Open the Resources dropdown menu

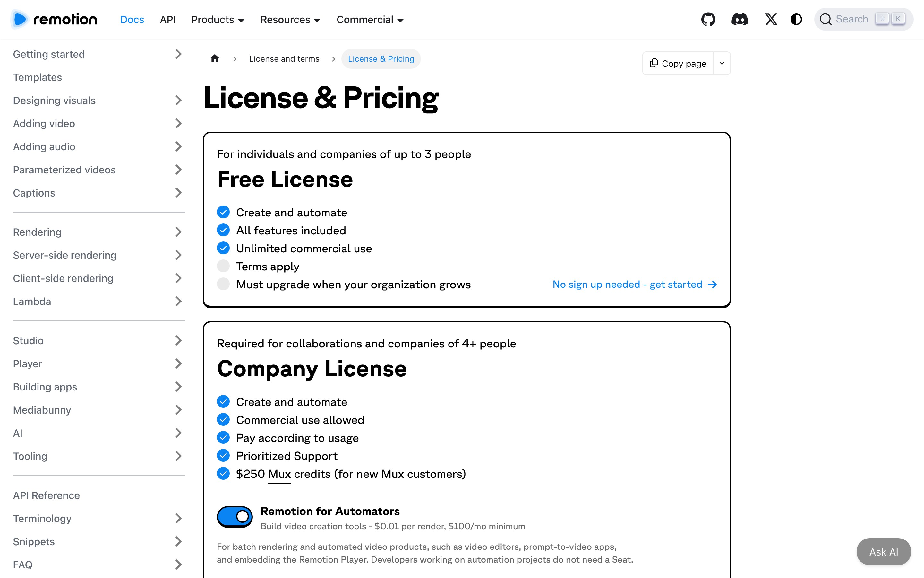coord(291,20)
